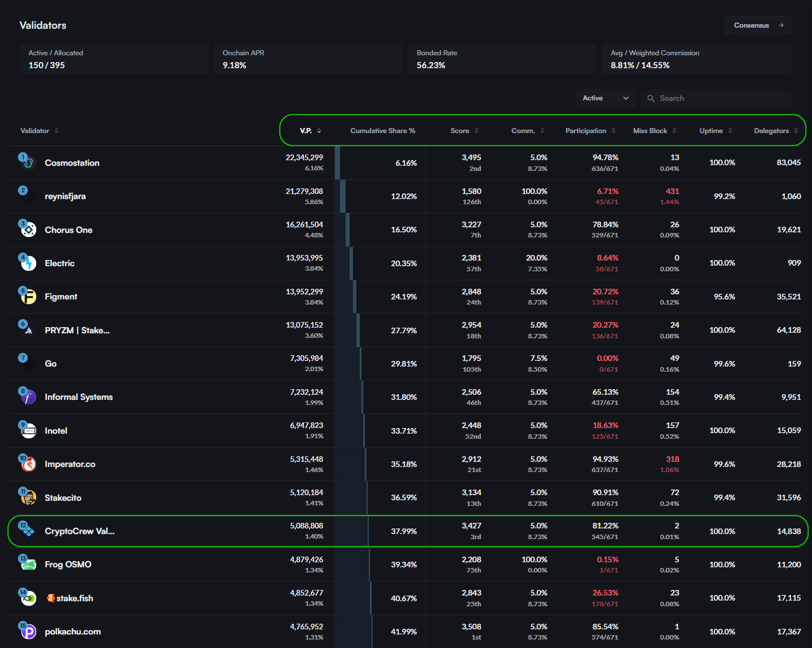Click the Figment validator logo

tap(29, 297)
